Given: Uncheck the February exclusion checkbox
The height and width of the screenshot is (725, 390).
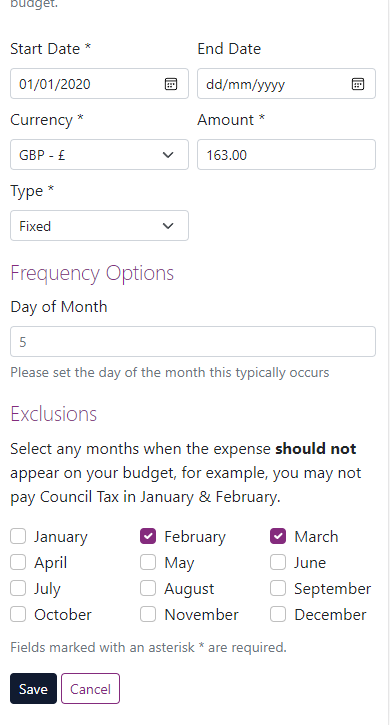Looking at the screenshot, I should pos(148,536).
